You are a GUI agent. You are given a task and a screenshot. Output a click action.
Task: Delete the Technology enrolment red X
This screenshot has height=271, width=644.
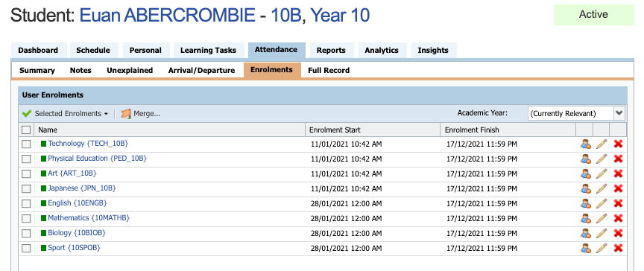coord(618,144)
